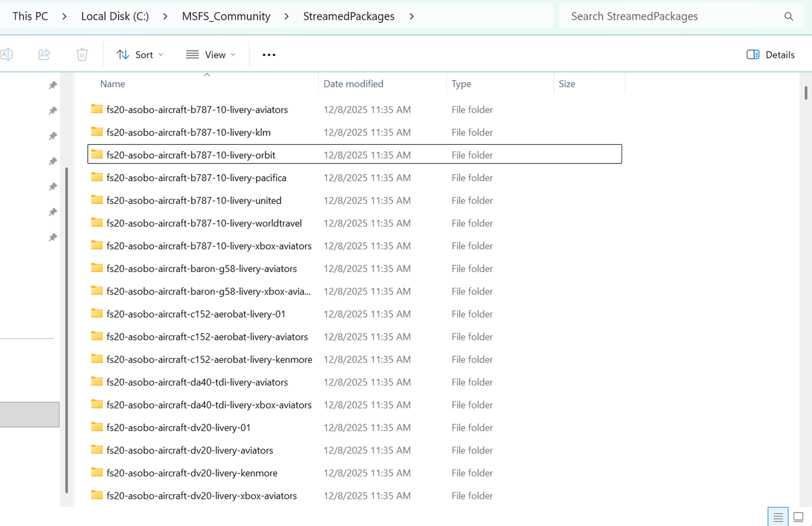Select folder c152-aerobat-livery-aviators
The image size is (812, 526).
(x=354, y=337)
